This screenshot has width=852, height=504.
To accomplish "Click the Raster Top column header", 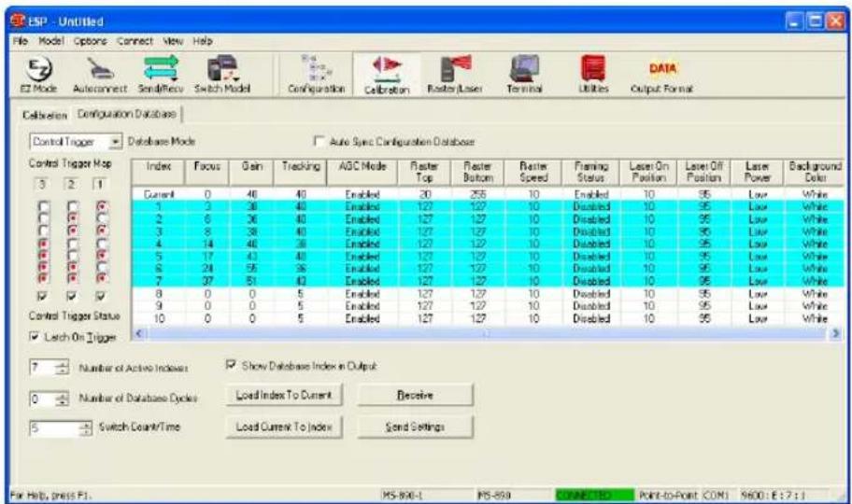I will point(424,172).
